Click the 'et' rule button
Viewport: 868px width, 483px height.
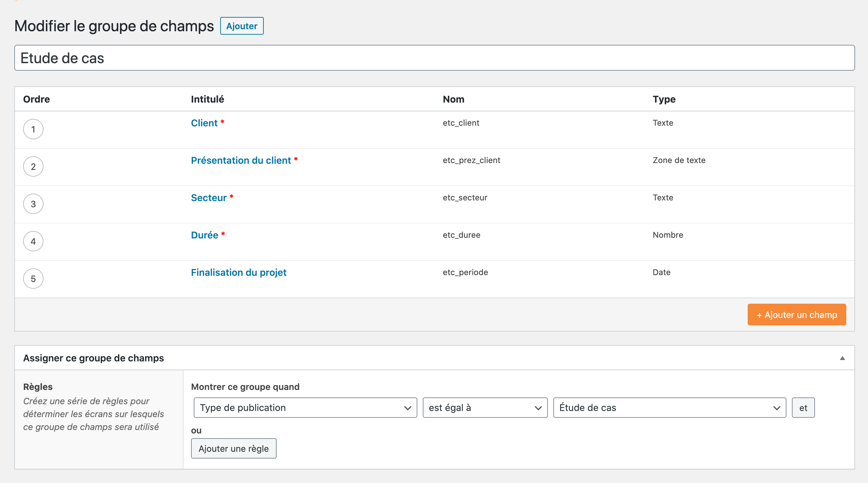click(803, 408)
